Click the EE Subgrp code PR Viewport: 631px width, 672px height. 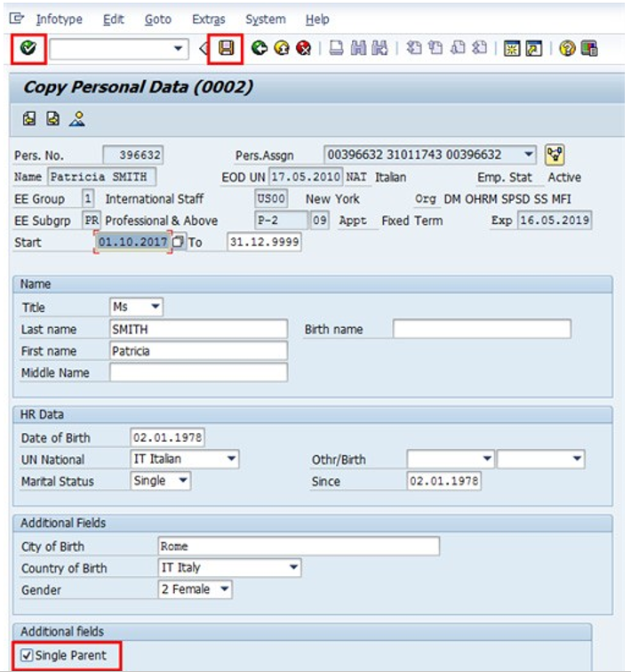(x=92, y=220)
